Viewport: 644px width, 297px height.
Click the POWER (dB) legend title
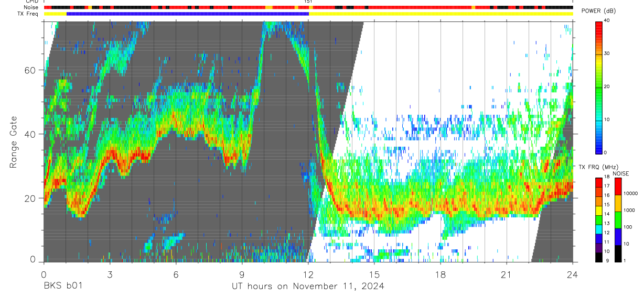tap(598, 11)
